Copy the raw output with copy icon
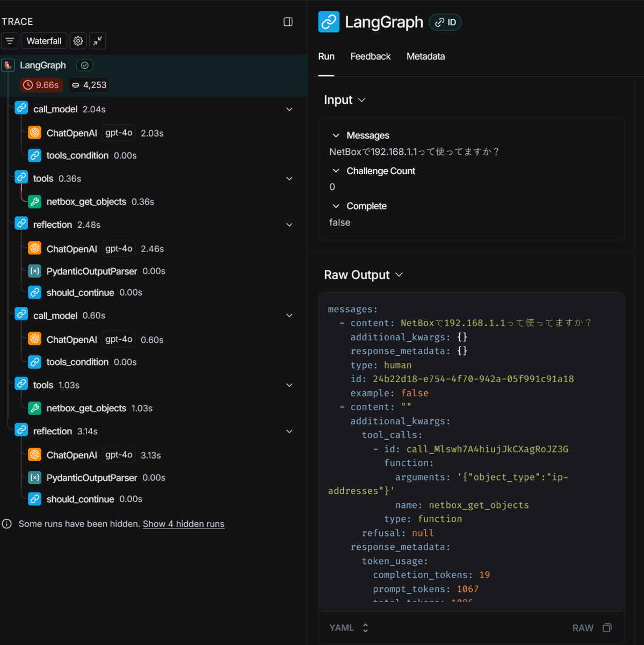The width and height of the screenshot is (644, 645). point(607,628)
